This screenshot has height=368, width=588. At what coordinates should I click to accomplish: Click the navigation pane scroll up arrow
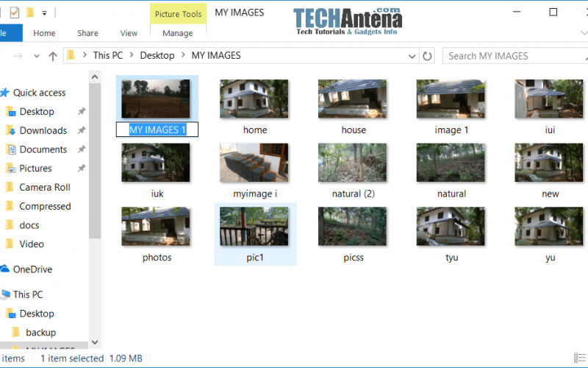[95, 77]
